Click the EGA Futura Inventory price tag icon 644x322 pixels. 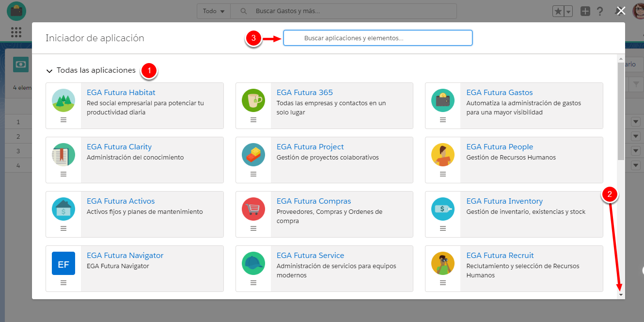443,209
